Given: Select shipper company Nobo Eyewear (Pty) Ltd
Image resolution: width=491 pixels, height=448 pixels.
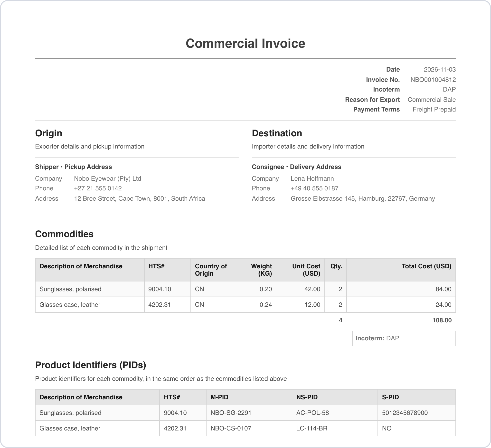Looking at the screenshot, I should click(108, 178).
